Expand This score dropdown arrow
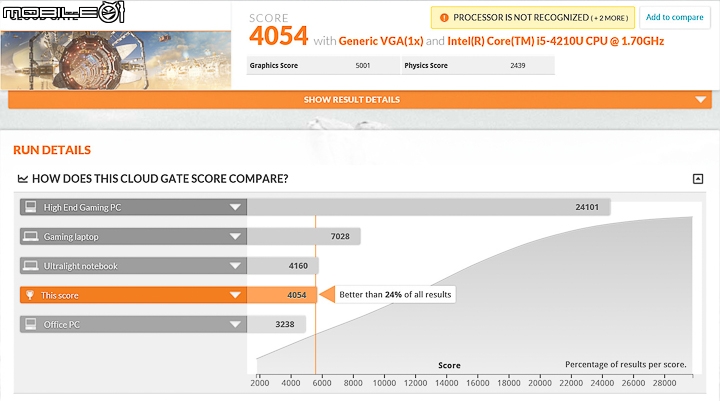Image resolution: width=720 pixels, height=401 pixels. point(235,295)
